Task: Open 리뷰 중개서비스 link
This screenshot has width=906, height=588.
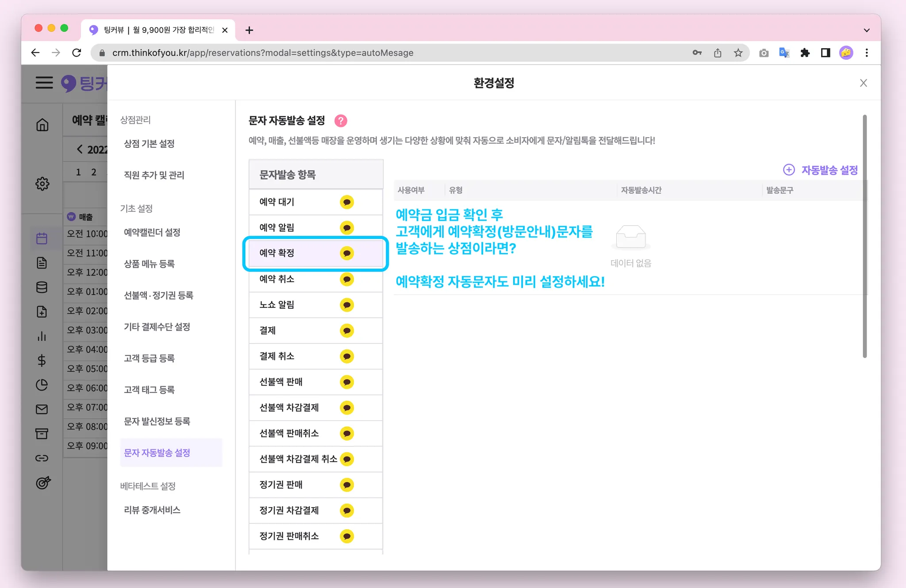Action: pos(152,510)
